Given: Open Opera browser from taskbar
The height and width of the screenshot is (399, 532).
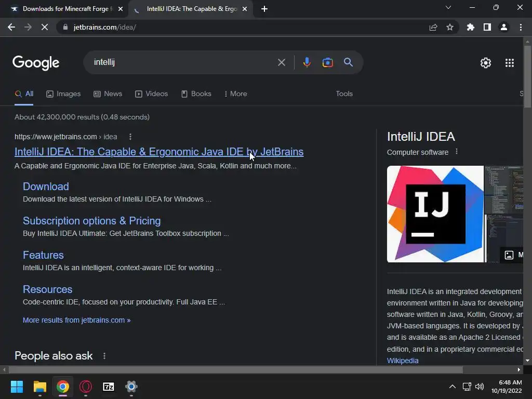Looking at the screenshot, I should click(x=86, y=387).
